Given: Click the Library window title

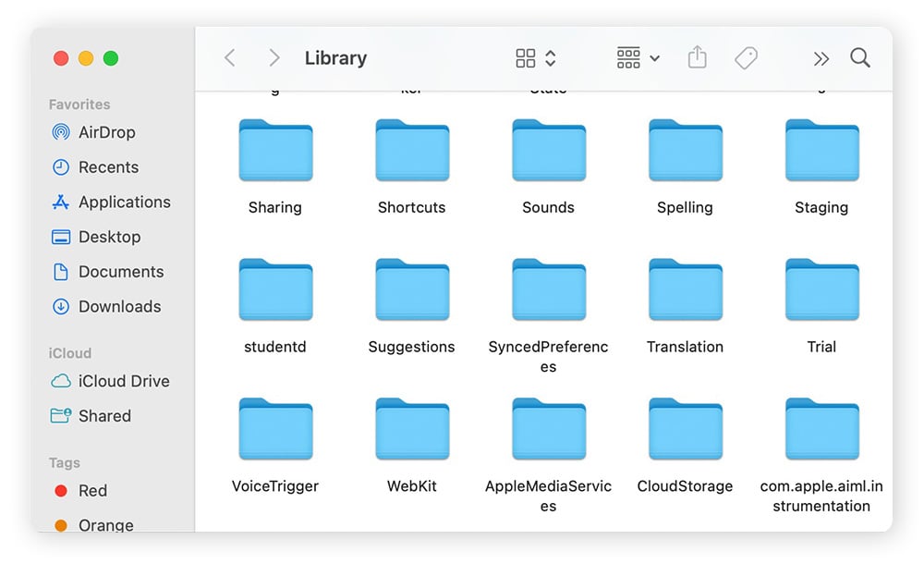Looking at the screenshot, I should tap(335, 58).
